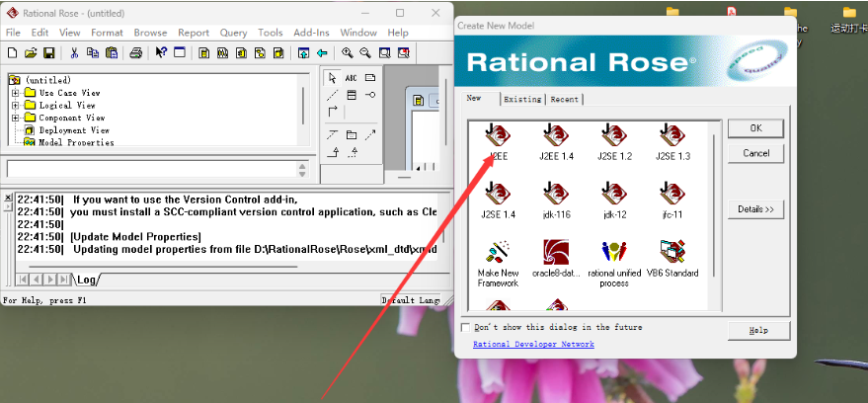Pick the Note tool in the toolbox
The image size is (868, 403).
[370, 78]
